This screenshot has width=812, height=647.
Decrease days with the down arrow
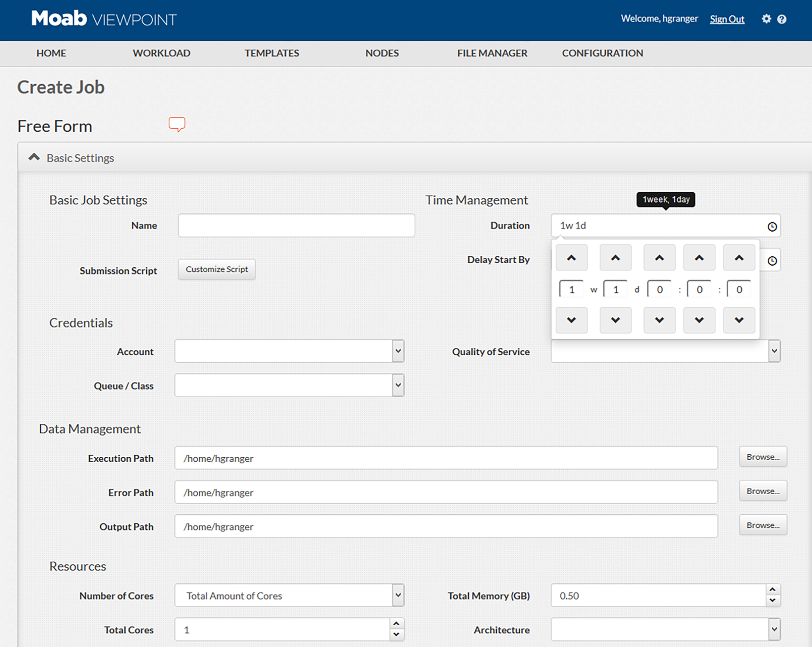click(x=615, y=320)
